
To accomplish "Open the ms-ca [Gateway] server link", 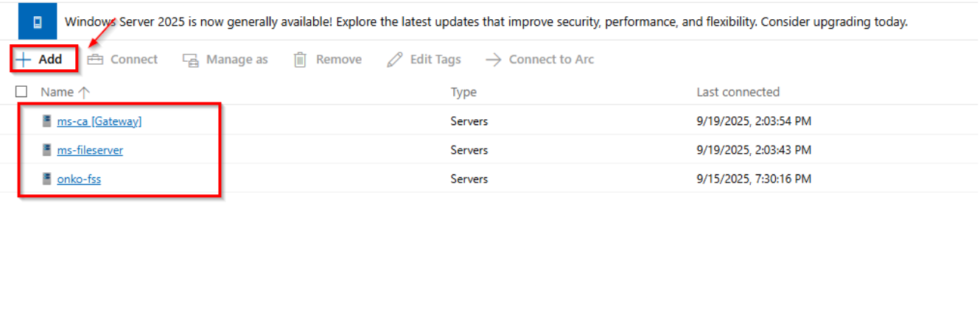I will tap(99, 121).
